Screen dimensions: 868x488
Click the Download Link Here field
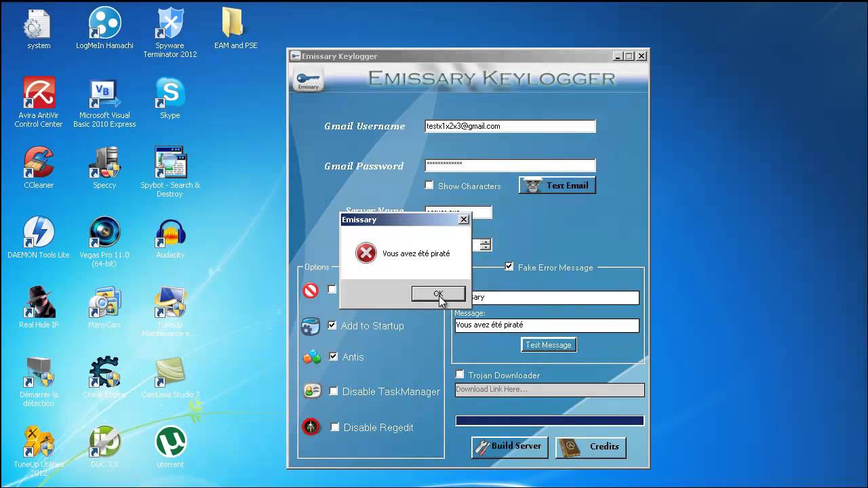pyautogui.click(x=549, y=390)
